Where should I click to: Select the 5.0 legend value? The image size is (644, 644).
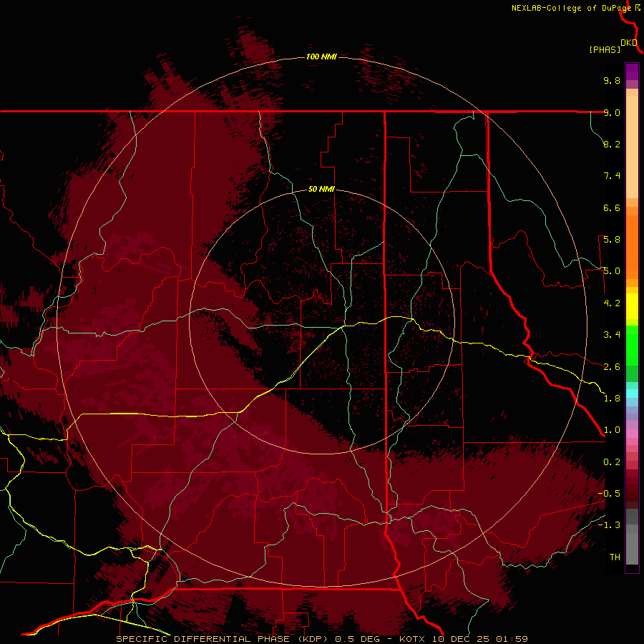pos(612,271)
